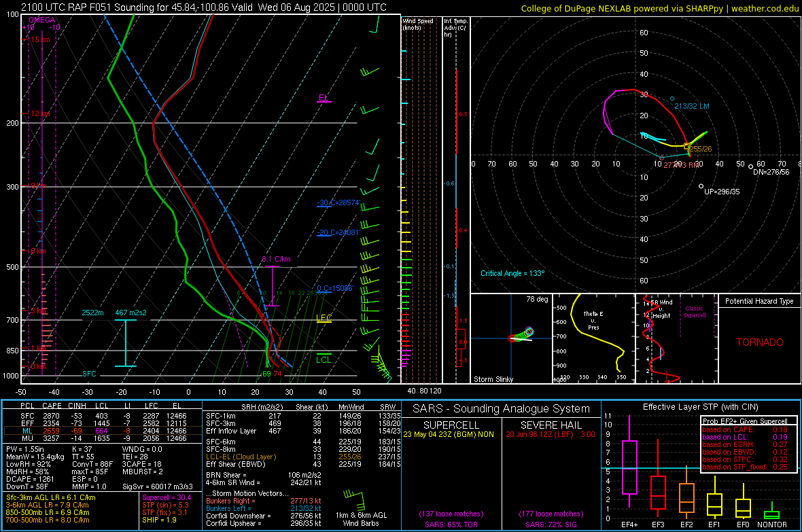Viewport: 802px width, 532px height.
Task: Click the Effective Layer STP (with CIN) title
Action: [x=700, y=407]
